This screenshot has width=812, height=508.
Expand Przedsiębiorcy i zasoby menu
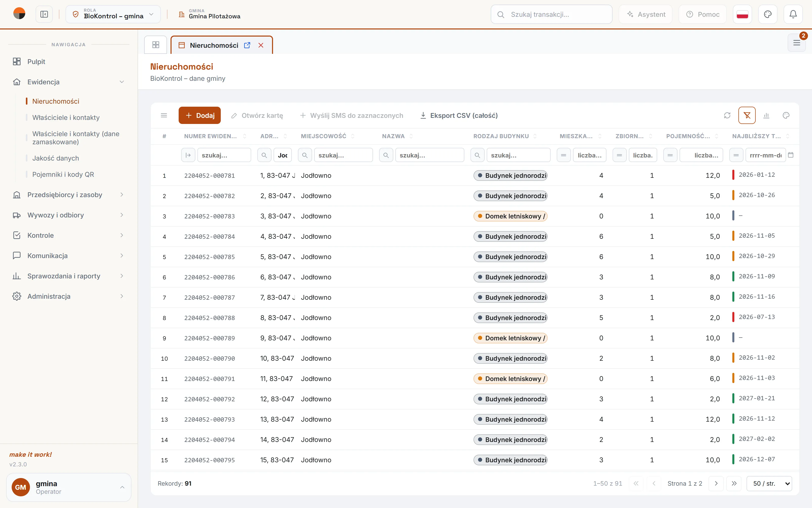pos(69,195)
